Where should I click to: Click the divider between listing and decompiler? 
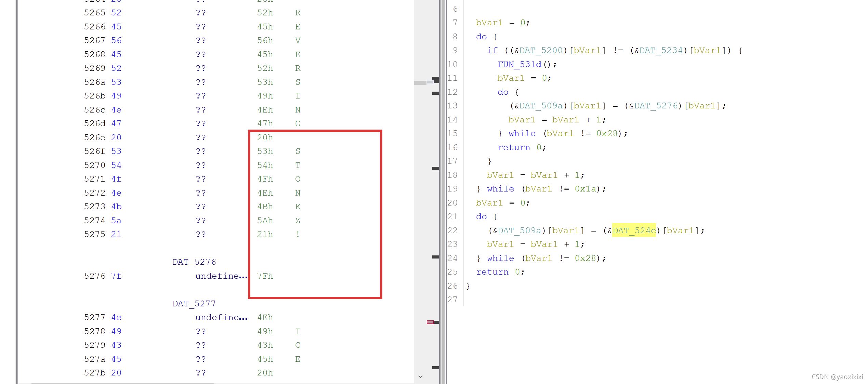[x=443, y=191]
